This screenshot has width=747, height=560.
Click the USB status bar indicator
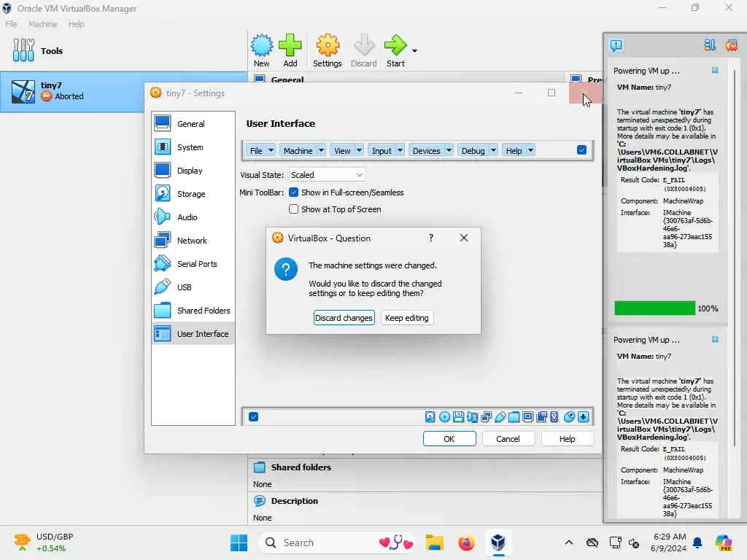tap(500, 417)
